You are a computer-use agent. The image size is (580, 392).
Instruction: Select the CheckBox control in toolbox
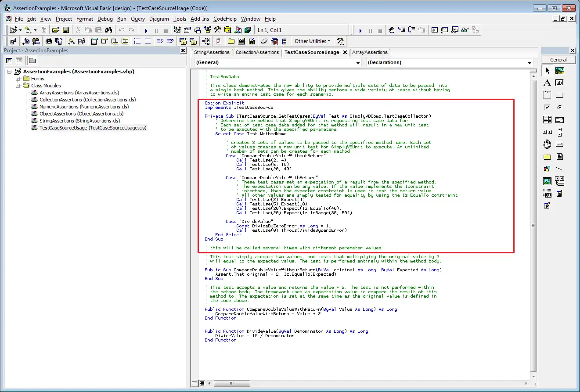pos(547,107)
